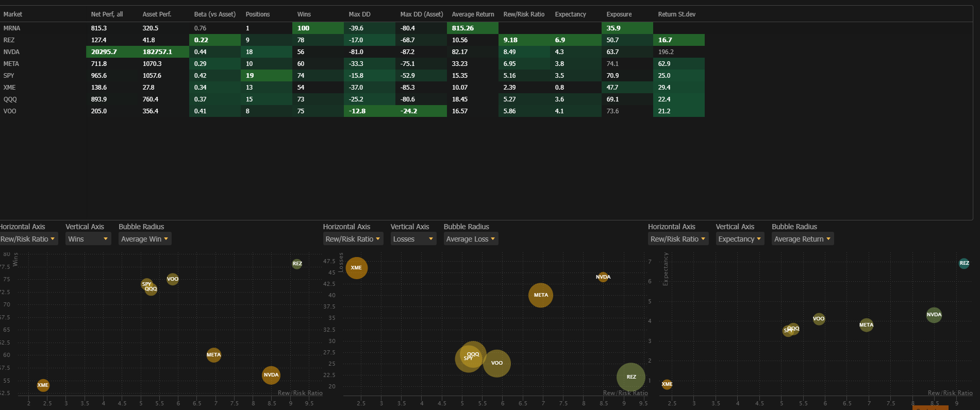Click the large REZ bubble in the Losses chart
The image size is (980, 410).
click(x=631, y=377)
